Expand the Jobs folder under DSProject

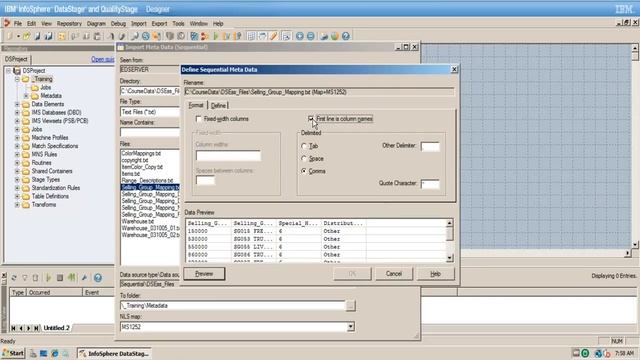[x=17, y=129]
